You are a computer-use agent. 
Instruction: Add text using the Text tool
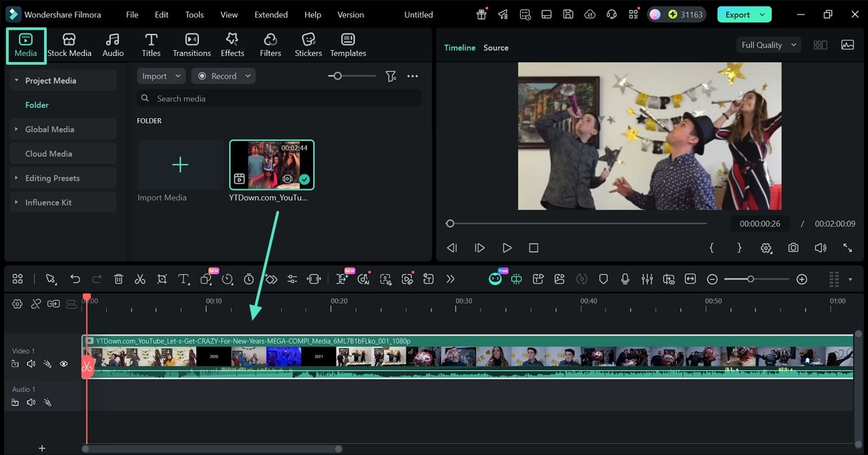(184, 279)
